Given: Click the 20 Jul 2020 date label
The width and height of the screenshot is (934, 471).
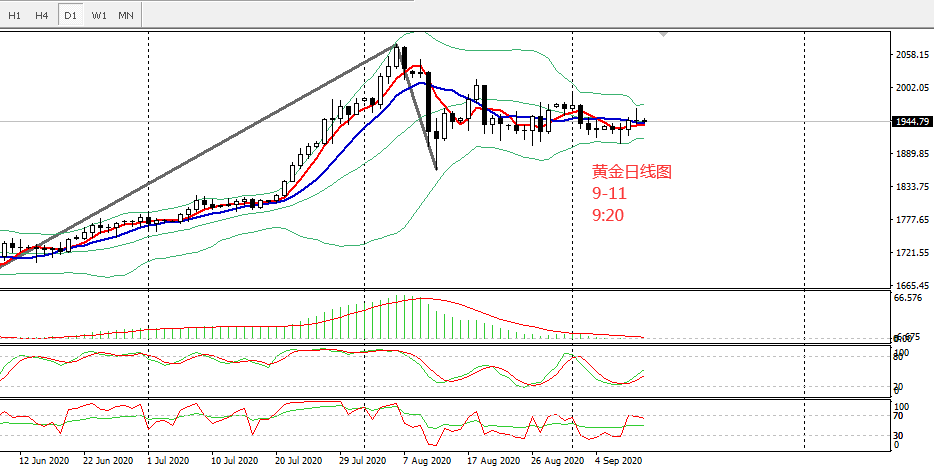Looking at the screenshot, I should pyautogui.click(x=298, y=461).
